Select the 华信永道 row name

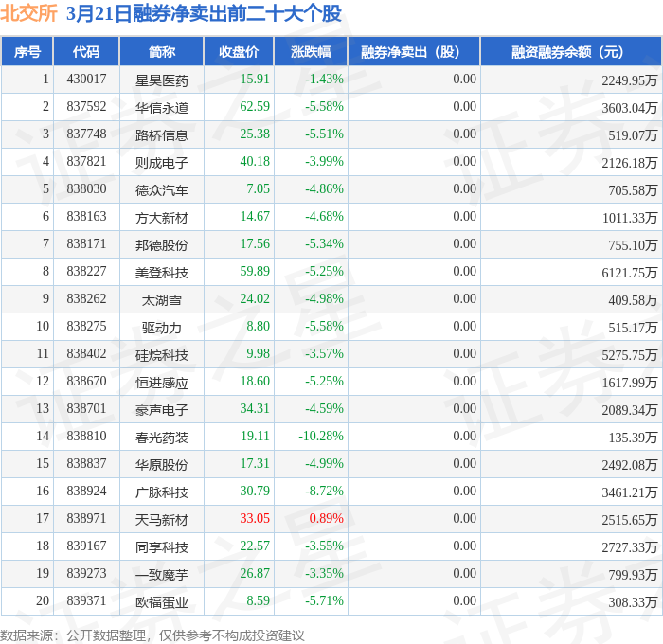(x=162, y=108)
